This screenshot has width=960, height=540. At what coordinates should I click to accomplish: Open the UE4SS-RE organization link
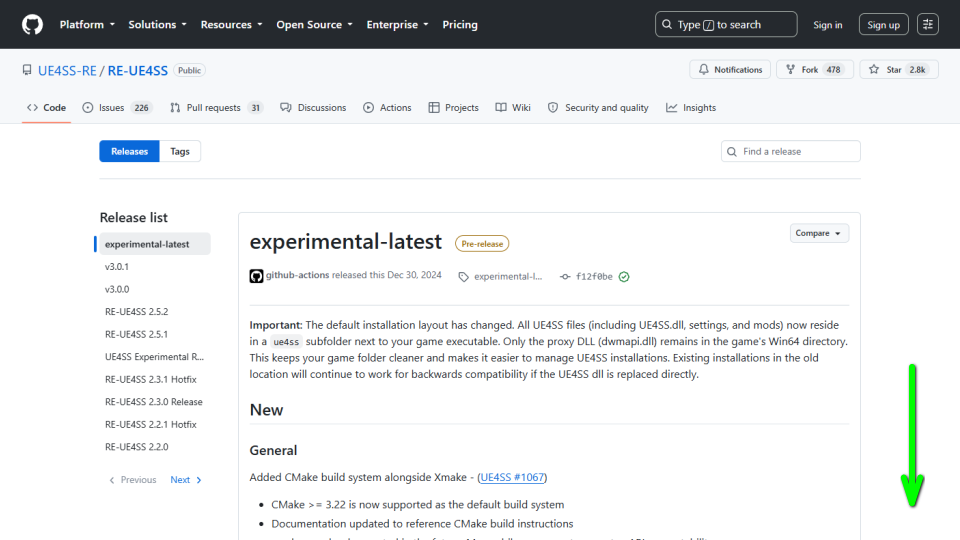67,70
